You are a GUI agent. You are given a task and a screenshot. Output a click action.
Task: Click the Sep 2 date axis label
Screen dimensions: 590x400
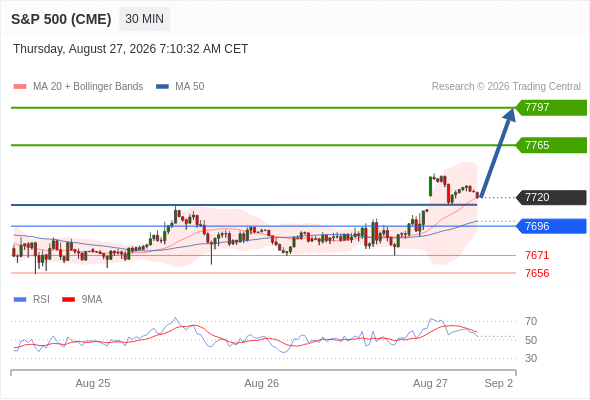[499, 383]
